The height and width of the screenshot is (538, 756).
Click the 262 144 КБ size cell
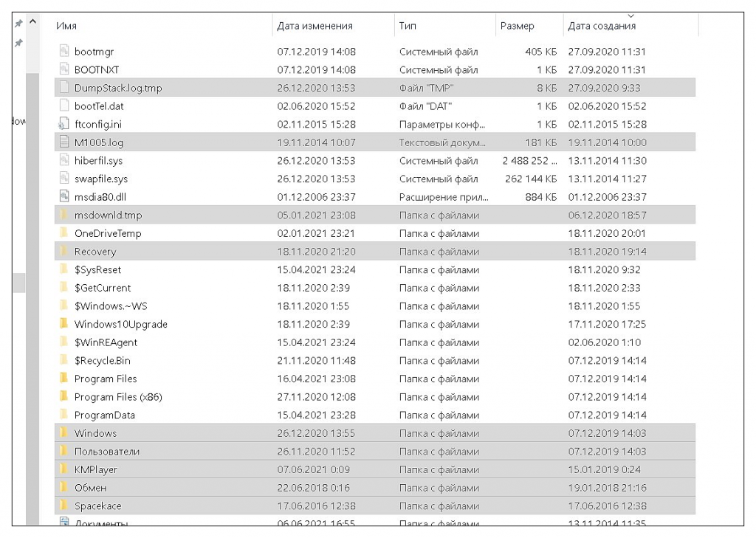(531, 179)
